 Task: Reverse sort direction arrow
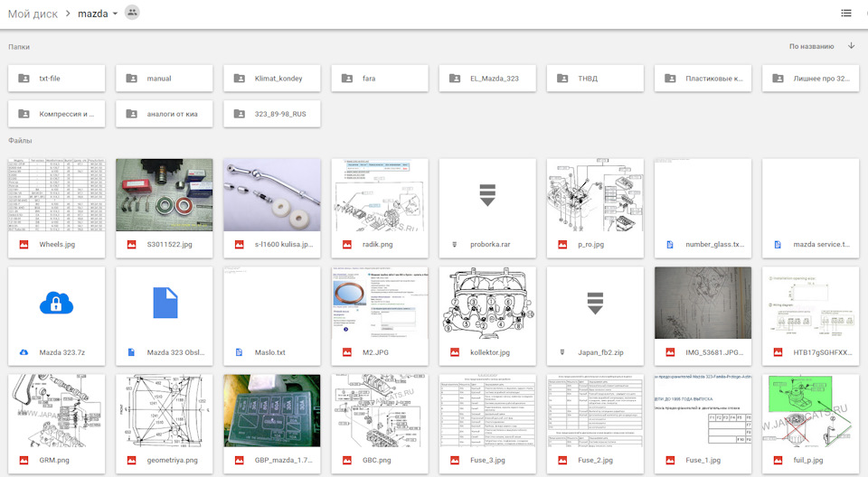852,46
